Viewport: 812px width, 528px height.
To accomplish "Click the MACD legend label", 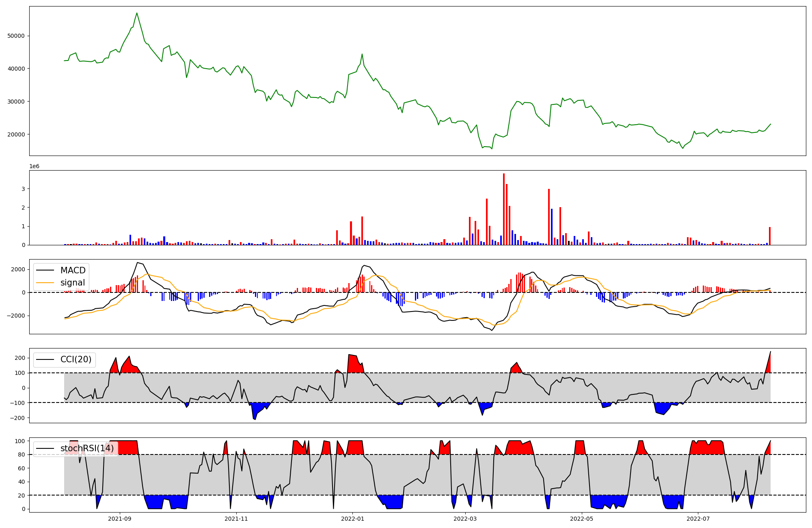I will 73,270.
